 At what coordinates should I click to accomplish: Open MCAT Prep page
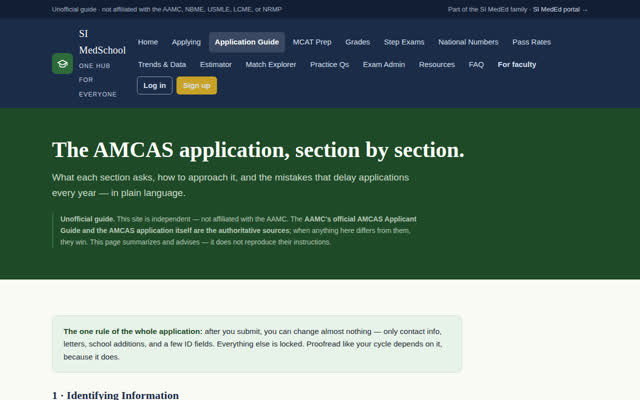point(312,42)
